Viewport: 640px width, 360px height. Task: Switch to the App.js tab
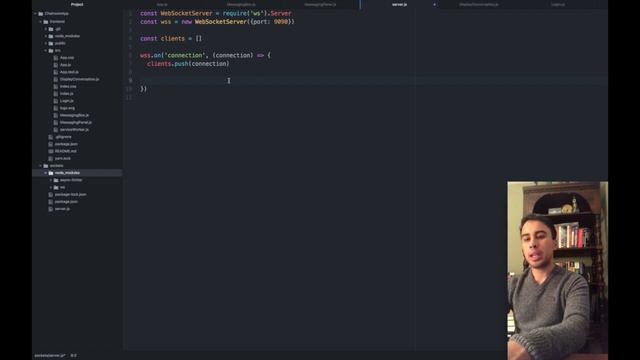point(162,4)
